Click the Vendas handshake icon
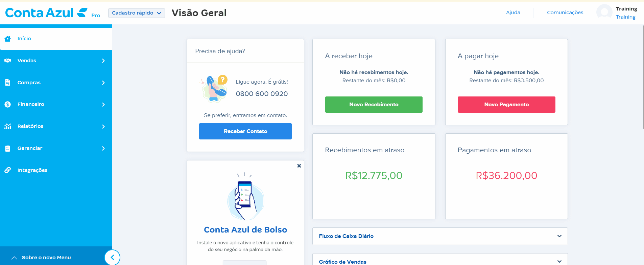Image resolution: width=644 pixels, height=265 pixels. (8, 61)
